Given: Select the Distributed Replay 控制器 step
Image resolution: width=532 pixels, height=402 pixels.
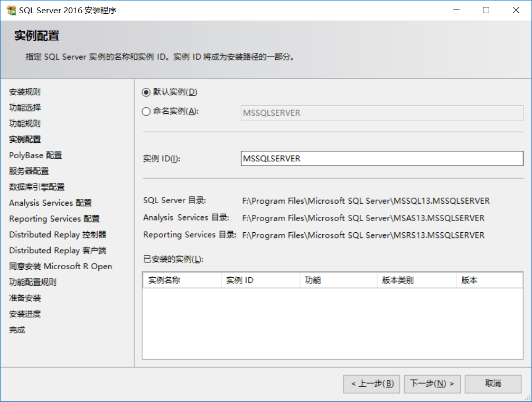Looking at the screenshot, I should pos(58,234).
